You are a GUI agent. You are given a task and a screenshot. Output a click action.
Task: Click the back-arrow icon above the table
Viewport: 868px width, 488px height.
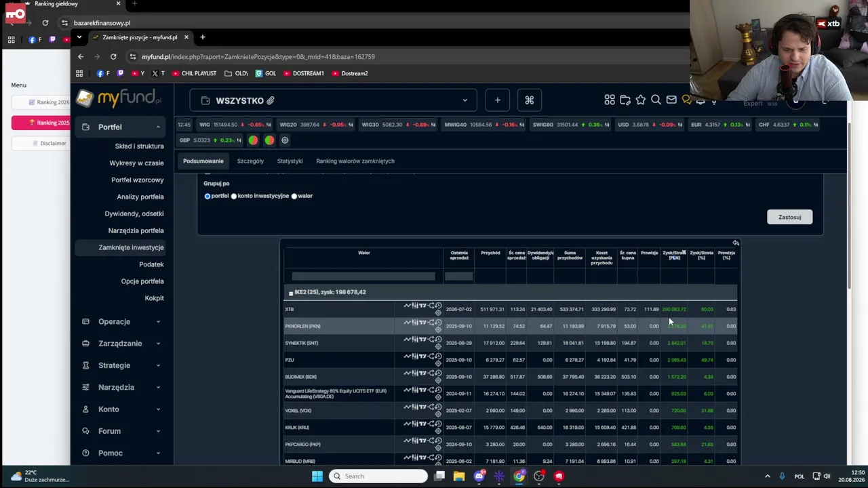736,243
